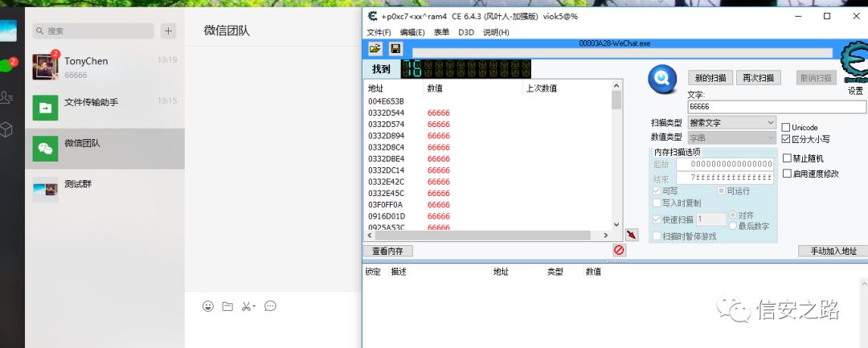868x348 pixels.
Task: Toggle 快速扫描 checkbox
Action: [x=657, y=219]
